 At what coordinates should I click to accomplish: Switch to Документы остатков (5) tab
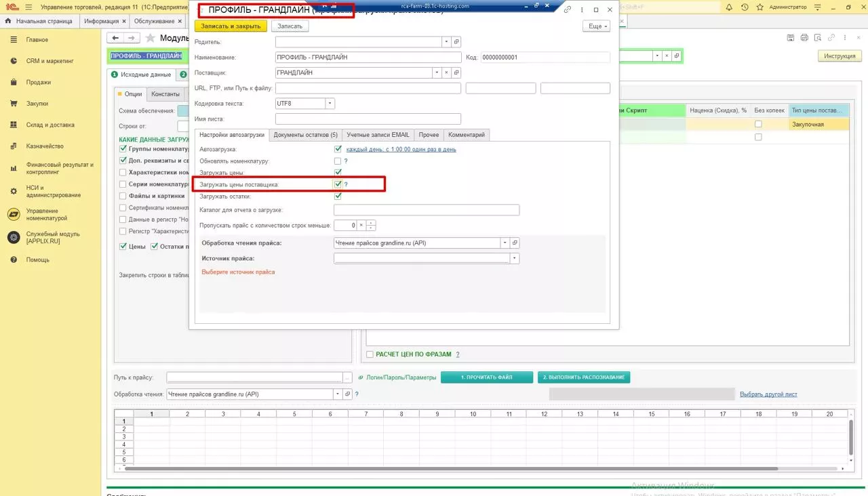pyautogui.click(x=305, y=135)
